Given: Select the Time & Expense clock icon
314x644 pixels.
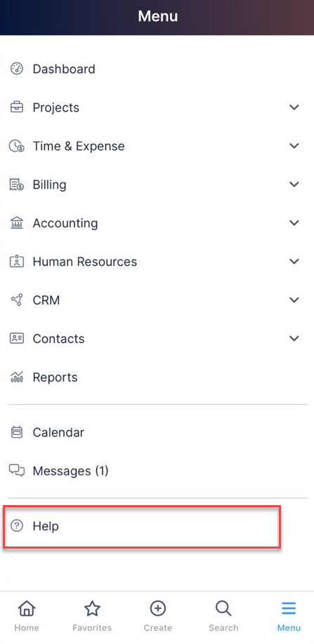Looking at the screenshot, I should coord(17,146).
